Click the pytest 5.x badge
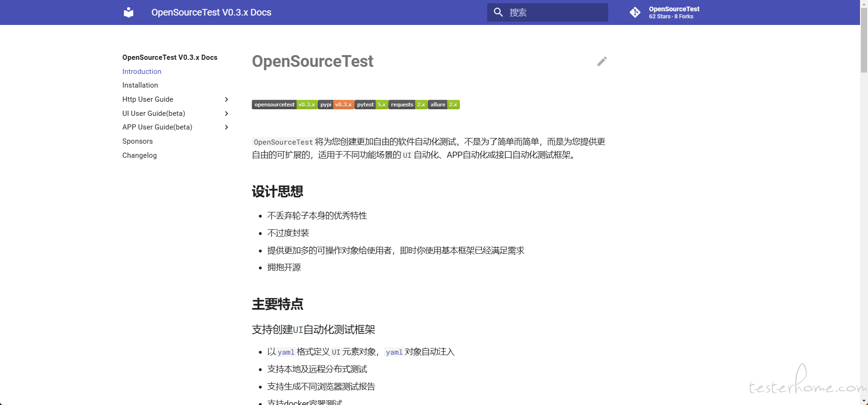 pos(371,105)
